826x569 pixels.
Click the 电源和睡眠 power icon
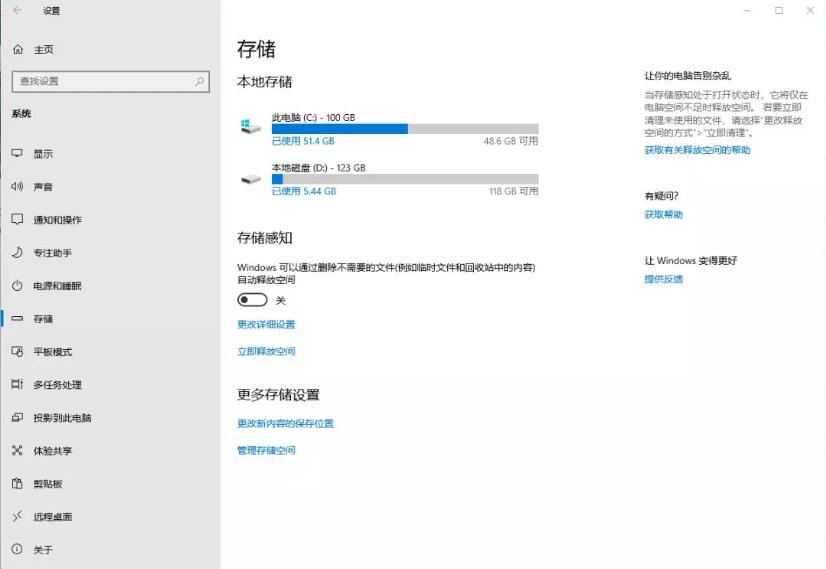[17, 285]
